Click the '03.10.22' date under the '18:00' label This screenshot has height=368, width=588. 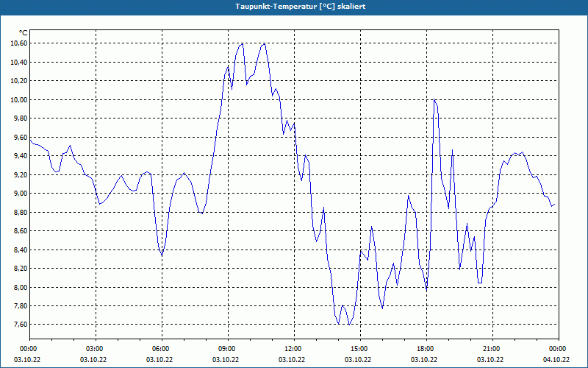[x=424, y=360]
